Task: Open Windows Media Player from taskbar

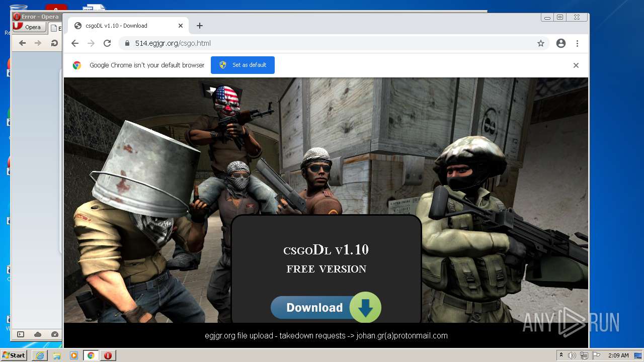Action: [x=74, y=355]
